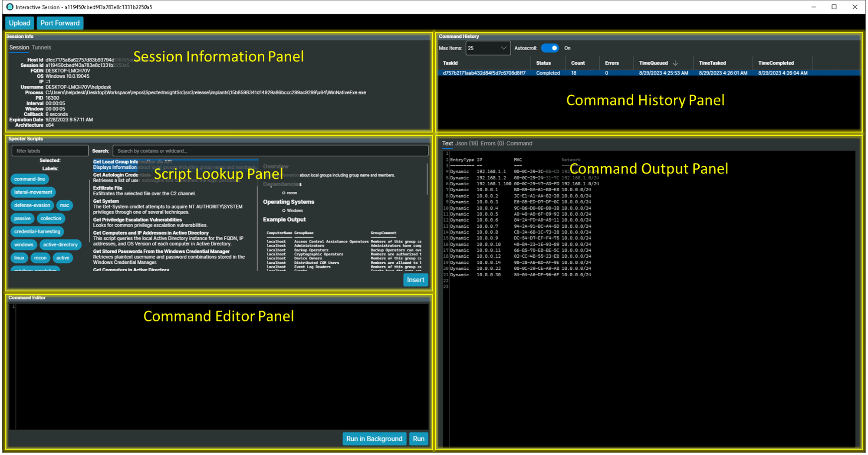
Task: Select the Get System script
Action: click(175, 207)
